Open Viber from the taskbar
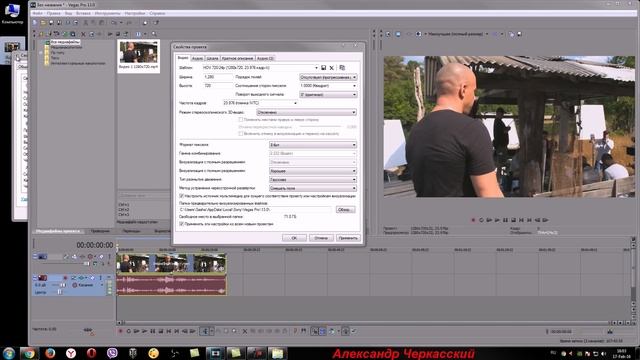Image resolution: width=640 pixels, height=360 pixels. point(112,353)
